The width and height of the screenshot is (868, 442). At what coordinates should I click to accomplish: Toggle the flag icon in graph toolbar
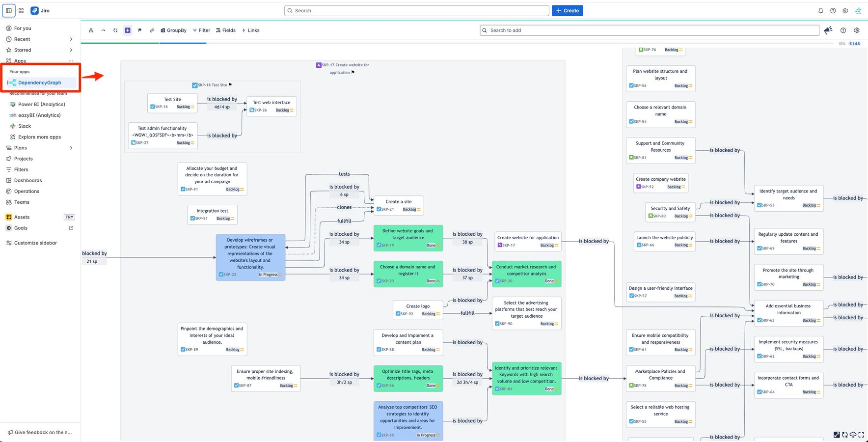[x=139, y=30]
